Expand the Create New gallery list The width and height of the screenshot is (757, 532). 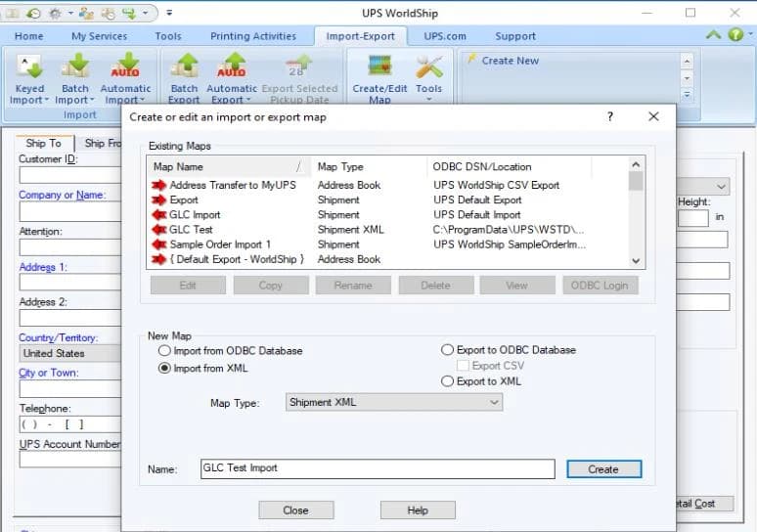tap(687, 95)
